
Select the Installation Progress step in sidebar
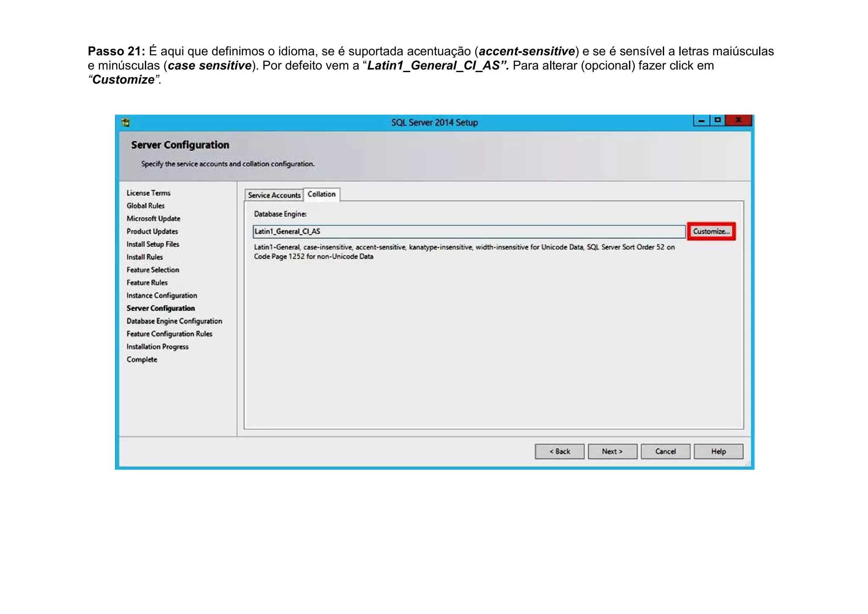(157, 347)
